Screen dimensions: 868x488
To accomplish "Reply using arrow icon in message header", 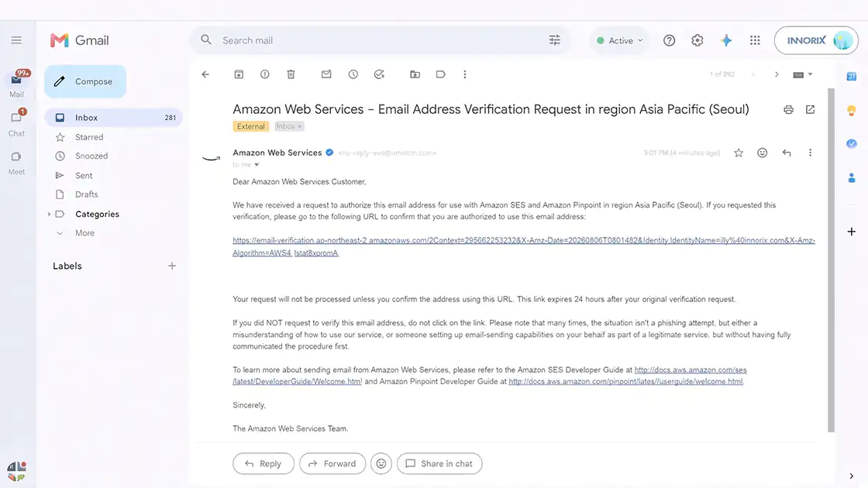I will point(786,153).
